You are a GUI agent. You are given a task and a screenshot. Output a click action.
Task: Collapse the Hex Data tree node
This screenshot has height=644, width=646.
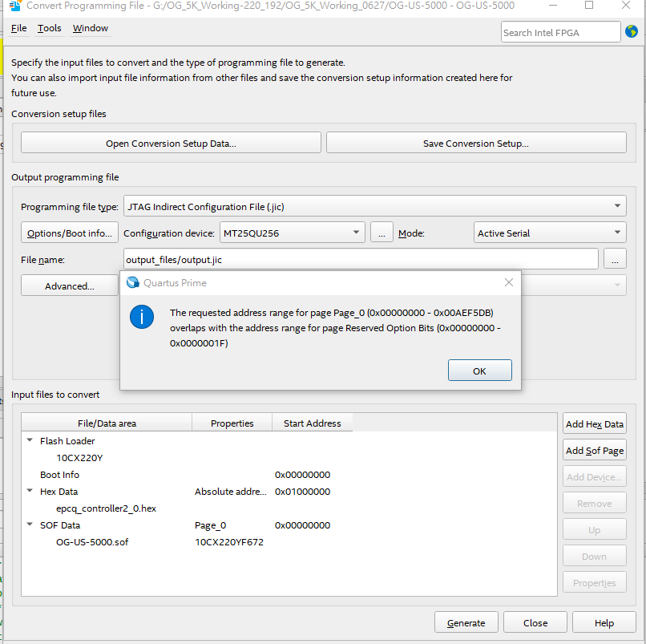point(30,491)
